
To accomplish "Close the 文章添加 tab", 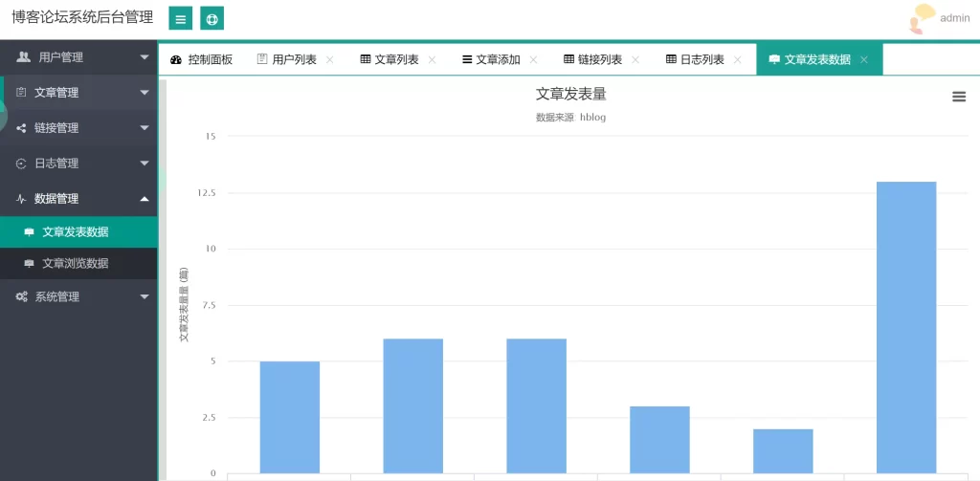I will [x=533, y=60].
